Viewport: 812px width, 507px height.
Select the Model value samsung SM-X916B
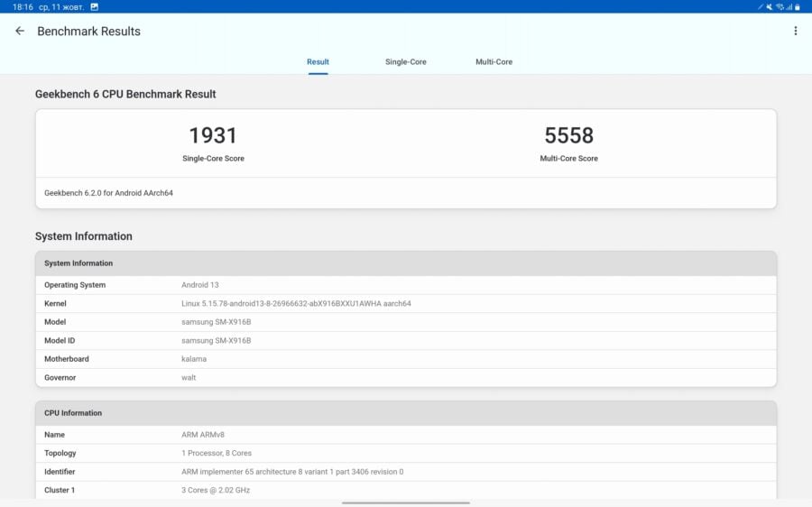pos(216,321)
